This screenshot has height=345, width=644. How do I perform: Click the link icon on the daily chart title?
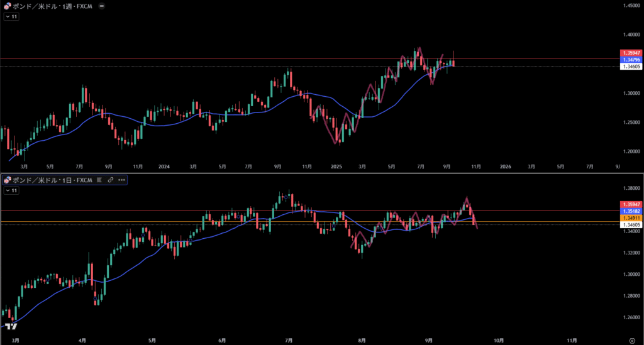111,180
